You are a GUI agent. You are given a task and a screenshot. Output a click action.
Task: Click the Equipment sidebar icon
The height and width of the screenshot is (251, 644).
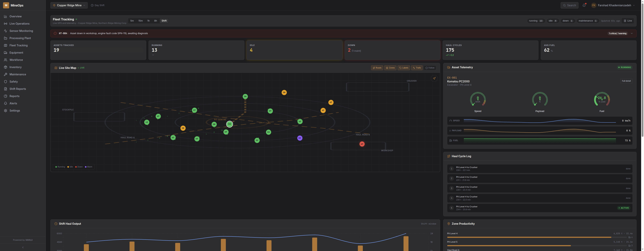click(6, 53)
